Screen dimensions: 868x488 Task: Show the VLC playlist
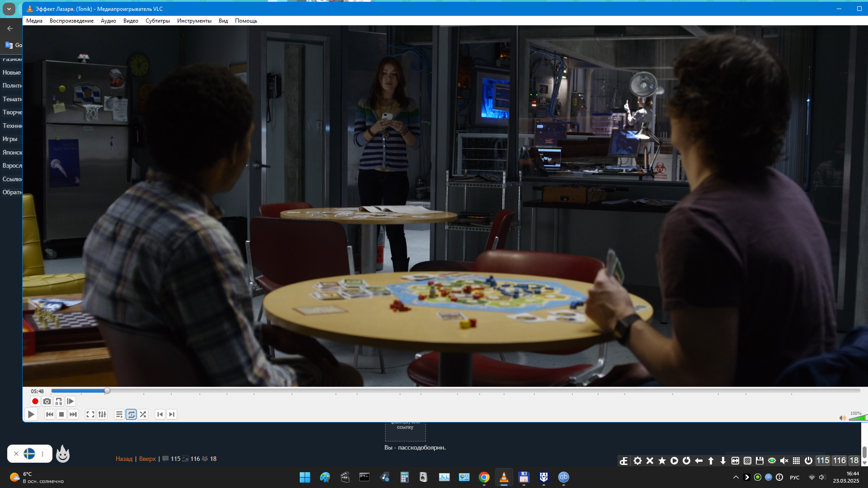(x=119, y=414)
